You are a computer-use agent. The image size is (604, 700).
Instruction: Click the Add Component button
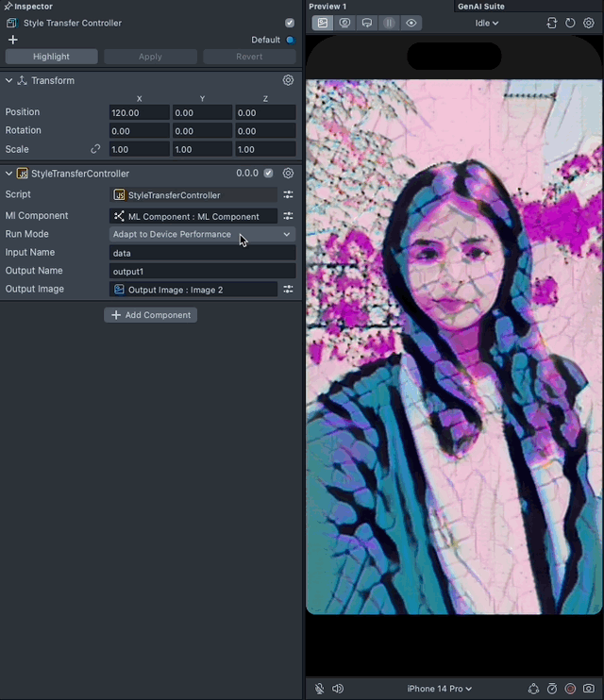tap(151, 315)
